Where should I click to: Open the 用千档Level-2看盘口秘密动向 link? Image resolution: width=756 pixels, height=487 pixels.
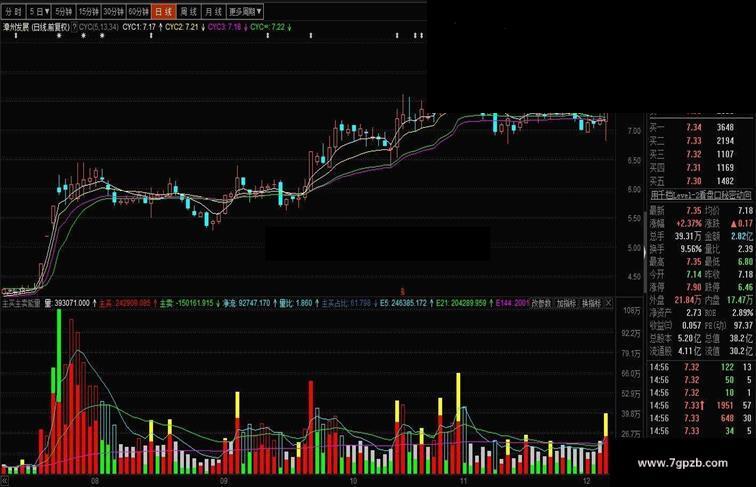click(x=701, y=195)
